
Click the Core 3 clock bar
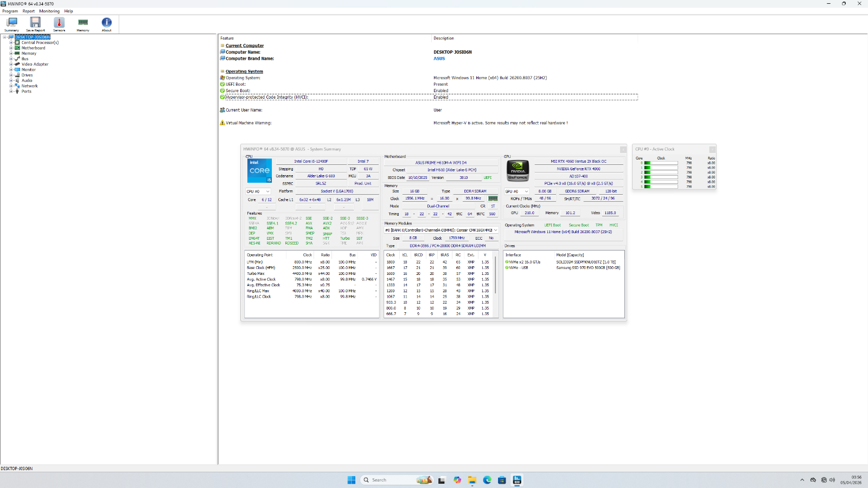tap(661, 177)
